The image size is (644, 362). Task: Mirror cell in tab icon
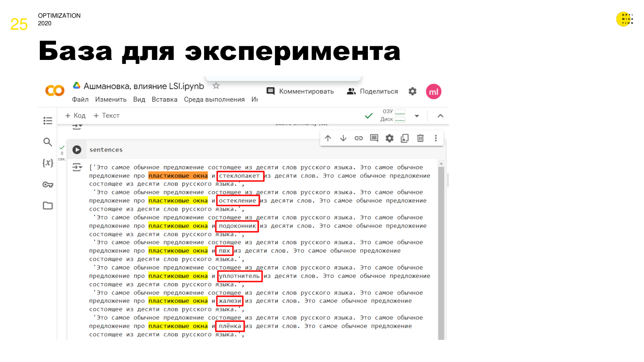pyautogui.click(x=405, y=138)
